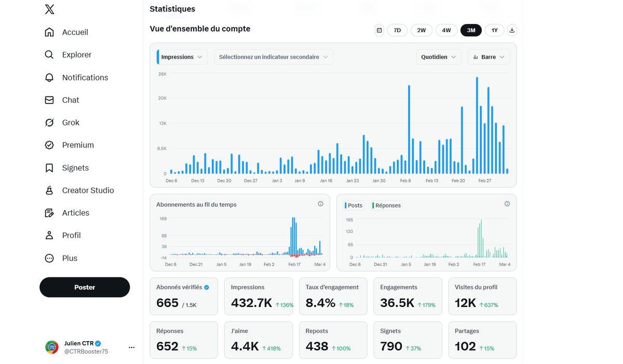The height and width of the screenshot is (364, 623).
Task: Click the Creator Studio icon
Action: 49,190
